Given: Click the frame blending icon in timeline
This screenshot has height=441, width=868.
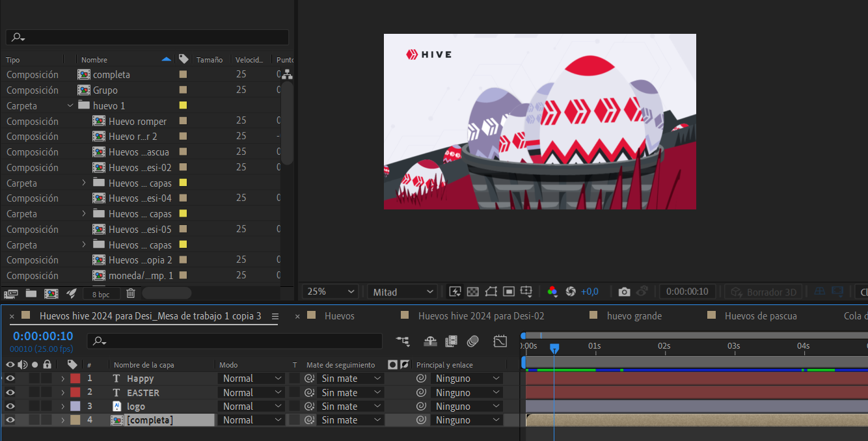Looking at the screenshot, I should pyautogui.click(x=451, y=341).
